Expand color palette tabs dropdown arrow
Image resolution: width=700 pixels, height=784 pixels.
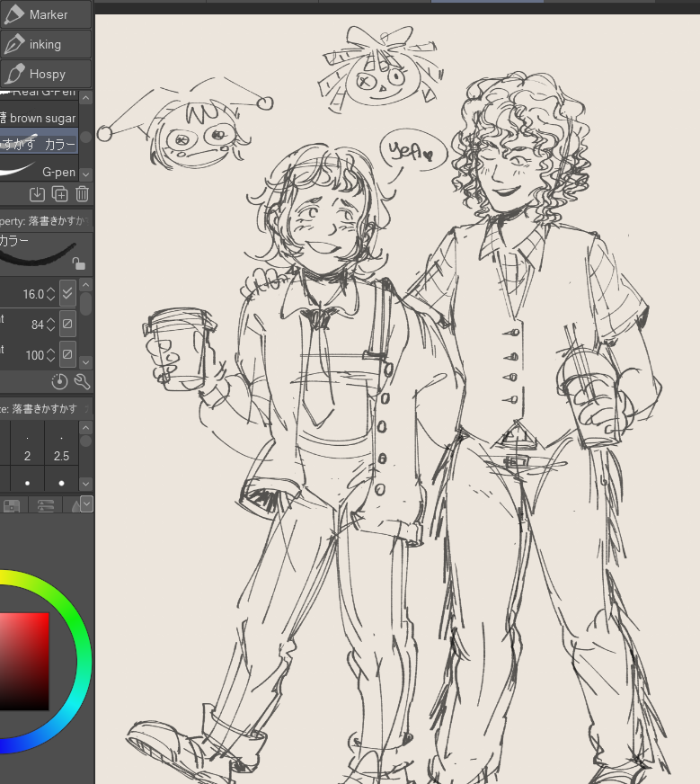(x=86, y=504)
